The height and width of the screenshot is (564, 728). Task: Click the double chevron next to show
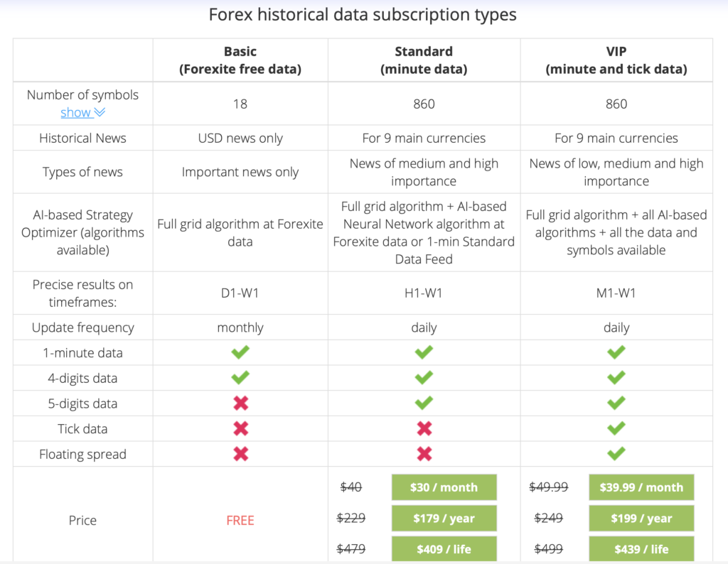tap(100, 112)
